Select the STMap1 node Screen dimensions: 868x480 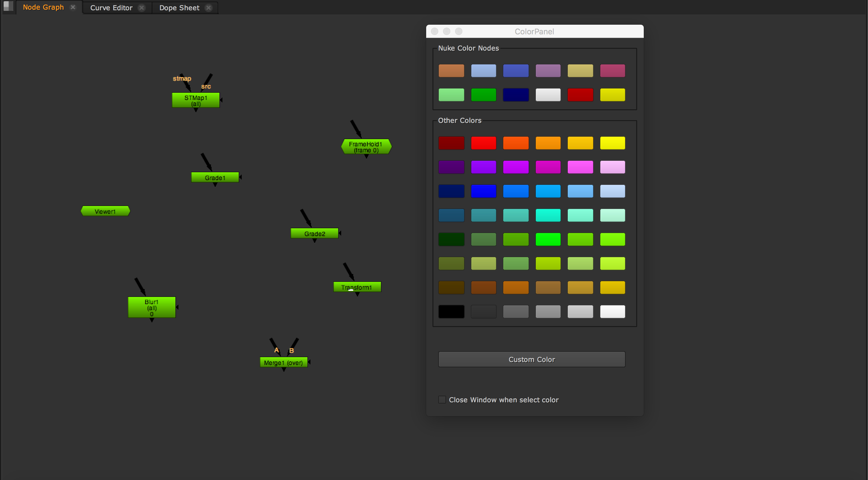(195, 100)
